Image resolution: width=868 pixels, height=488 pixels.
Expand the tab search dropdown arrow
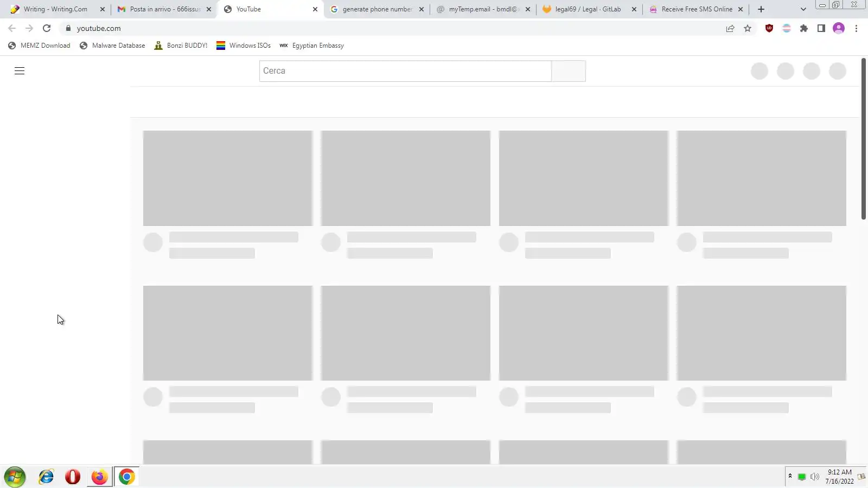(803, 9)
